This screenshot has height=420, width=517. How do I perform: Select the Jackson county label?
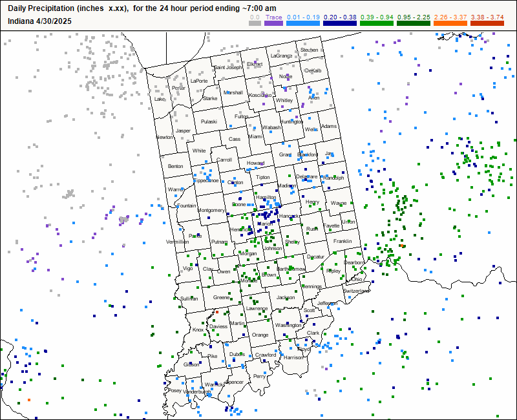(285, 297)
